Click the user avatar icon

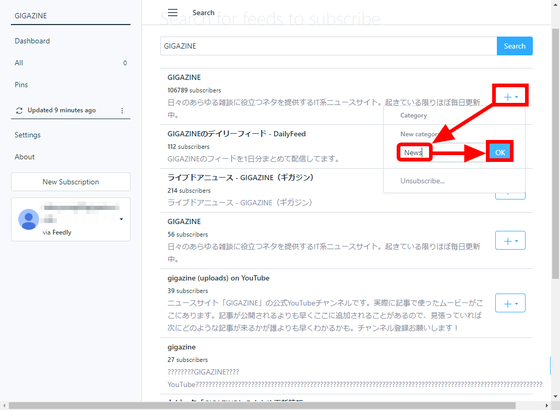29,219
